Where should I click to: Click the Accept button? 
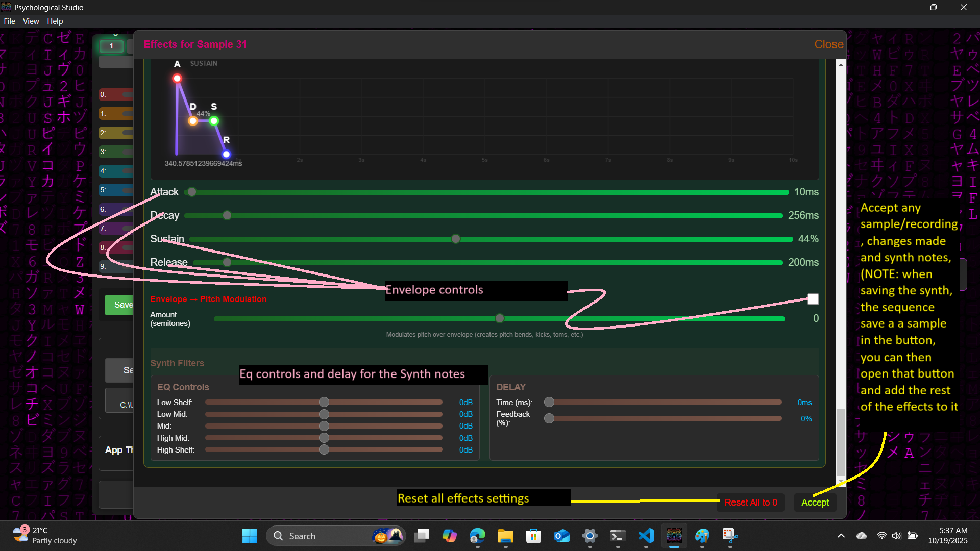tap(815, 503)
